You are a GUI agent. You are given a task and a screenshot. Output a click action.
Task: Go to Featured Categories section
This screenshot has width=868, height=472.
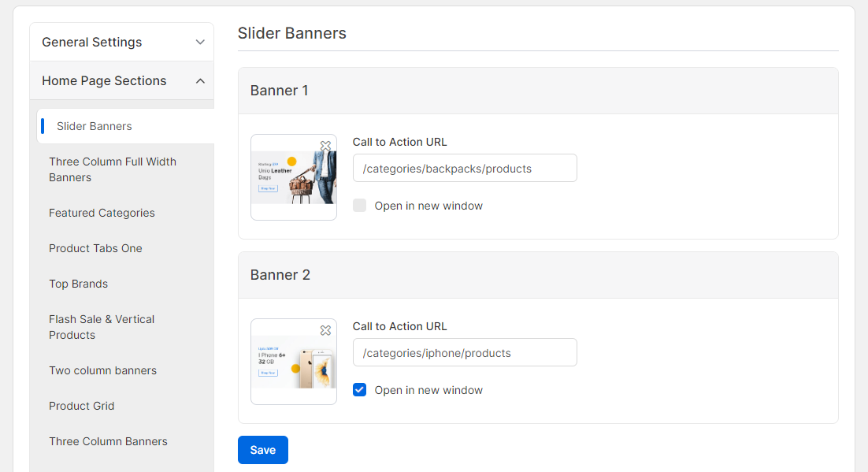click(x=102, y=213)
